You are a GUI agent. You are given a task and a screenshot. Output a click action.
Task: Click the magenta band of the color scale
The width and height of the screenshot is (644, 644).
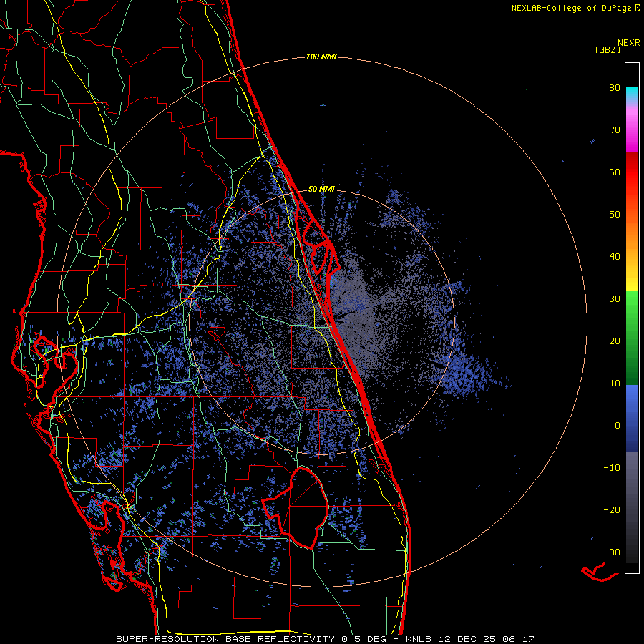coord(632,130)
